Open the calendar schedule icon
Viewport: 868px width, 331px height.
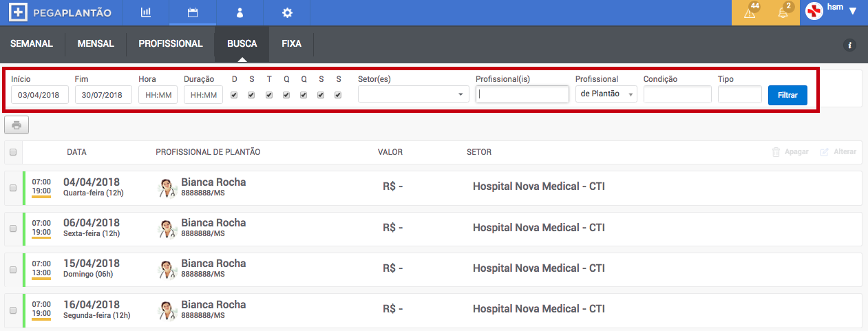(x=193, y=12)
